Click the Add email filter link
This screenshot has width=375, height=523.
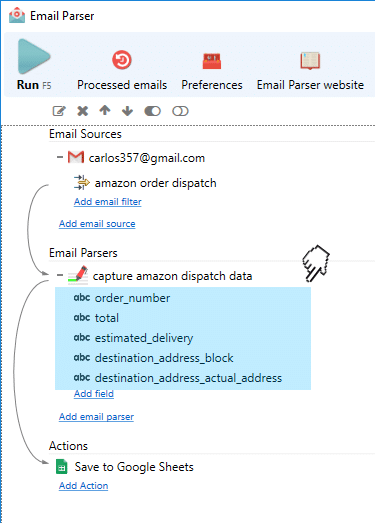click(x=108, y=202)
